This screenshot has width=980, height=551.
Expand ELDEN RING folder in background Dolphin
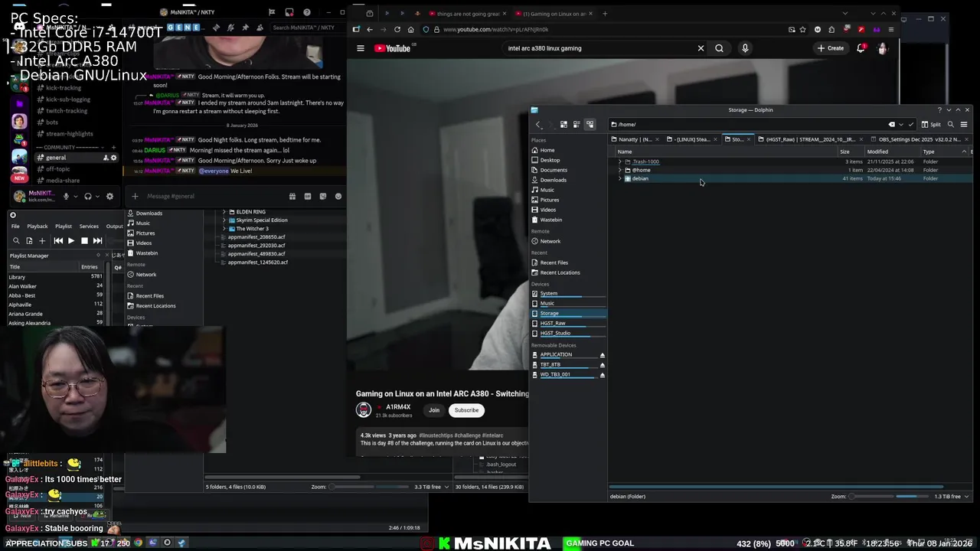tap(224, 211)
